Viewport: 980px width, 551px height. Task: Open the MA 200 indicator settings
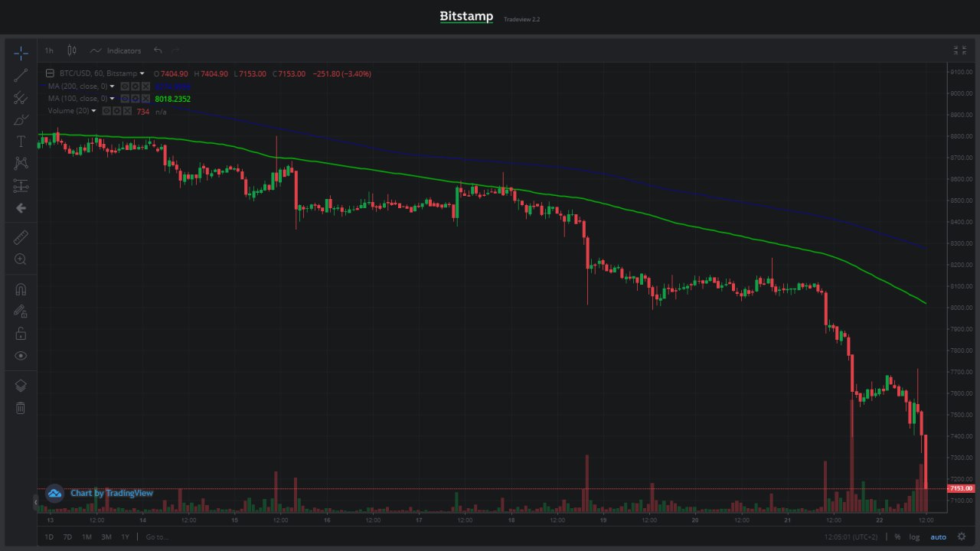[x=135, y=86]
